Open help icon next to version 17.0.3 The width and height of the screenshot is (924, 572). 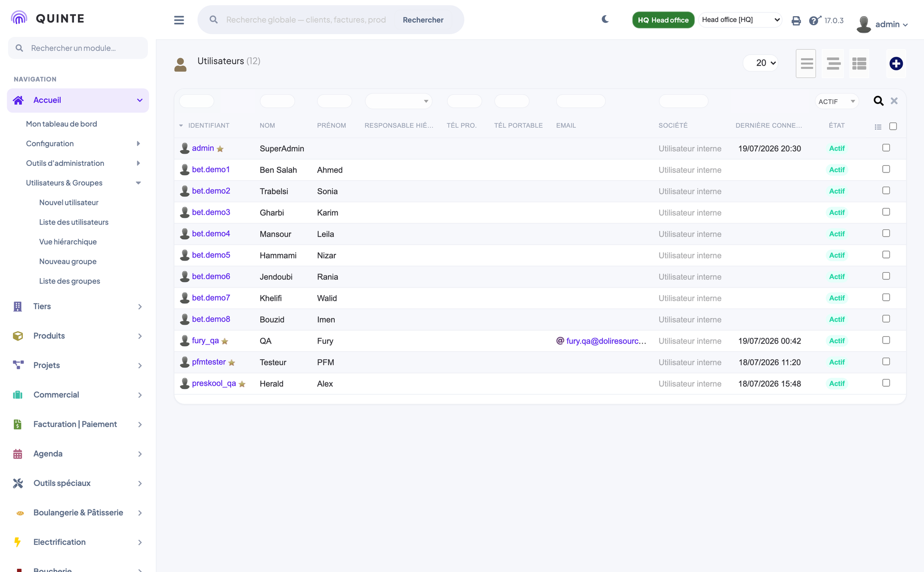(x=815, y=20)
